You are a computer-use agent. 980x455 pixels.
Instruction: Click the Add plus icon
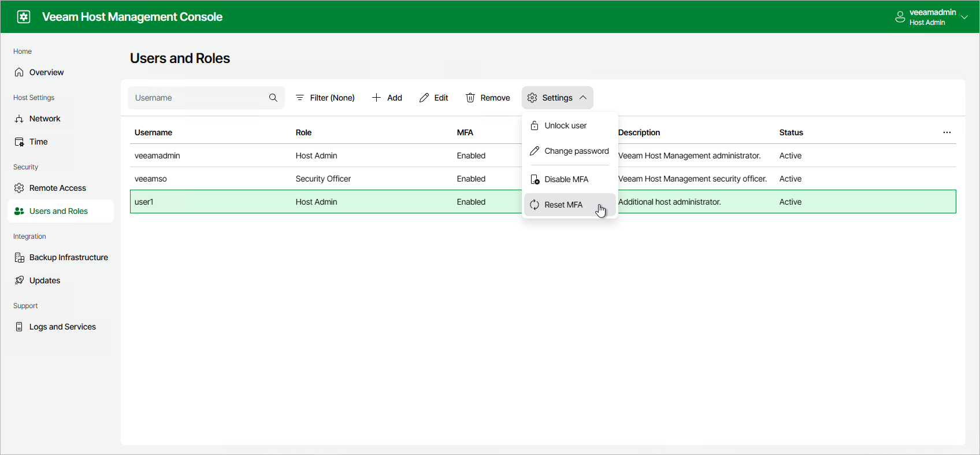tap(376, 98)
